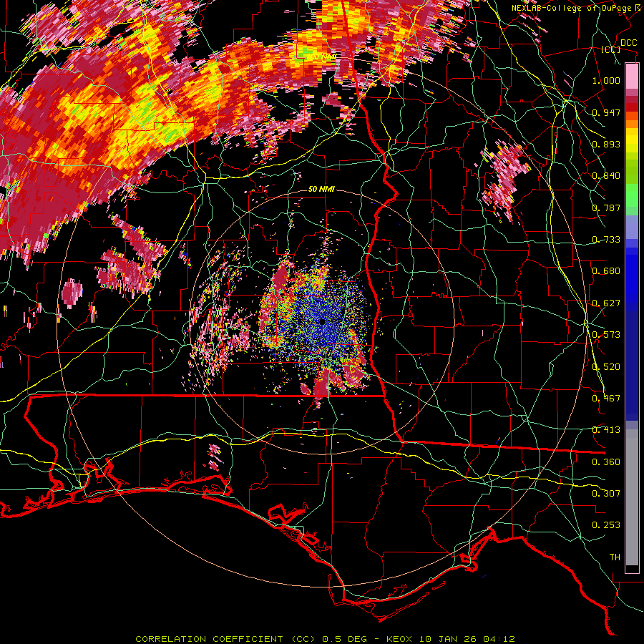Image resolution: width=644 pixels, height=644 pixels.
Task: Select the 0.413 scale value
Action: [606, 429]
